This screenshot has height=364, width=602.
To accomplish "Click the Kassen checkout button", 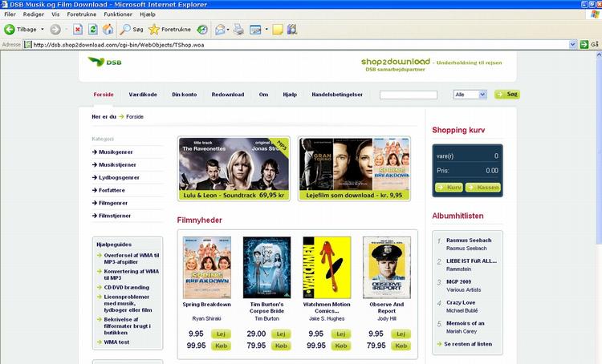I will 483,187.
